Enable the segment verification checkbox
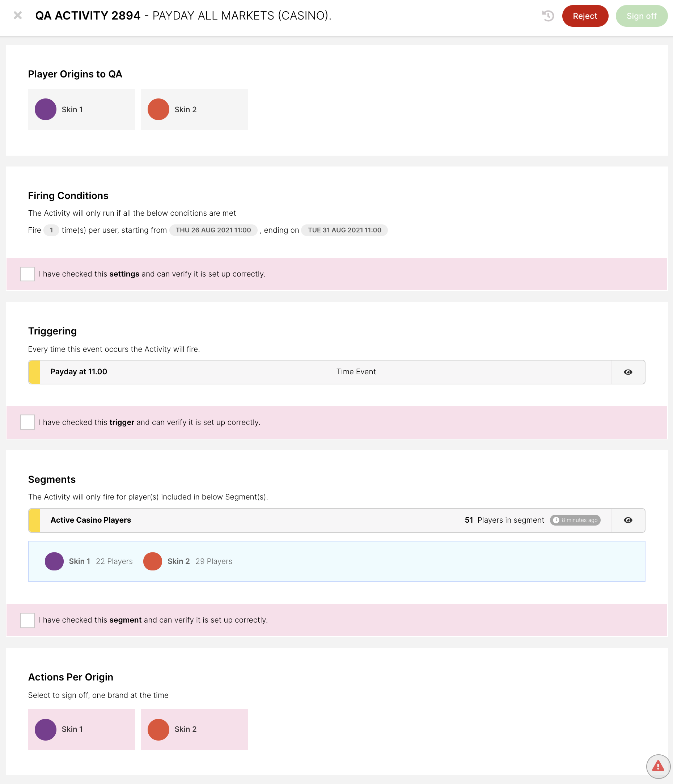The image size is (673, 784). coord(27,620)
